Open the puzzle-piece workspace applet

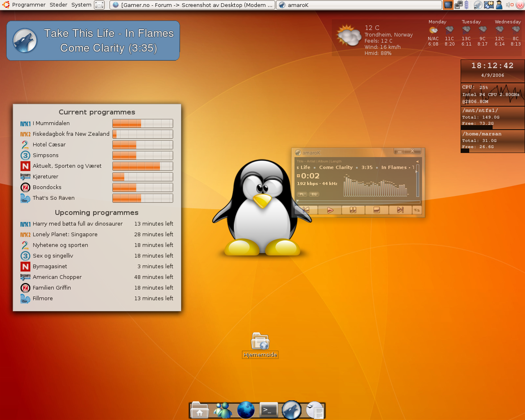click(x=488, y=5)
